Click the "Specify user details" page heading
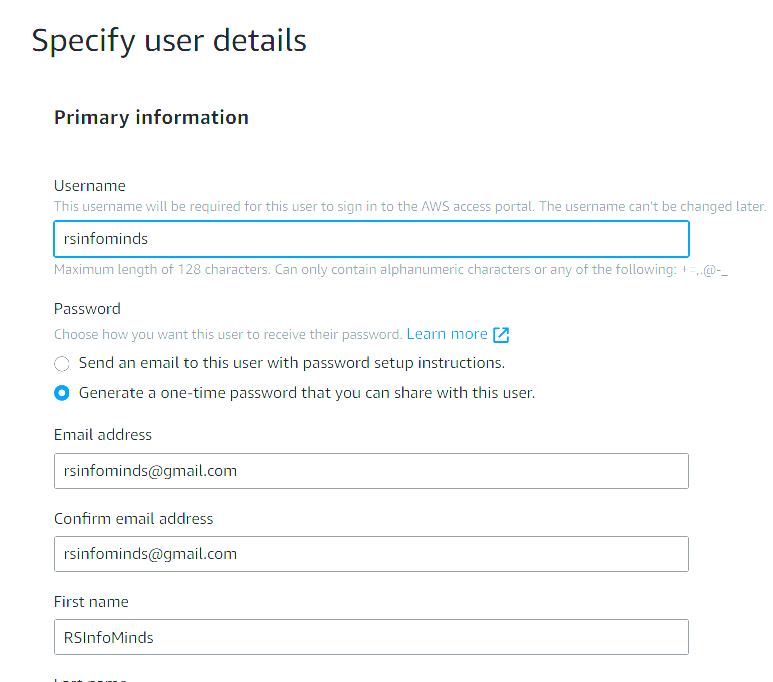This screenshot has height=682, width=773. (x=169, y=41)
